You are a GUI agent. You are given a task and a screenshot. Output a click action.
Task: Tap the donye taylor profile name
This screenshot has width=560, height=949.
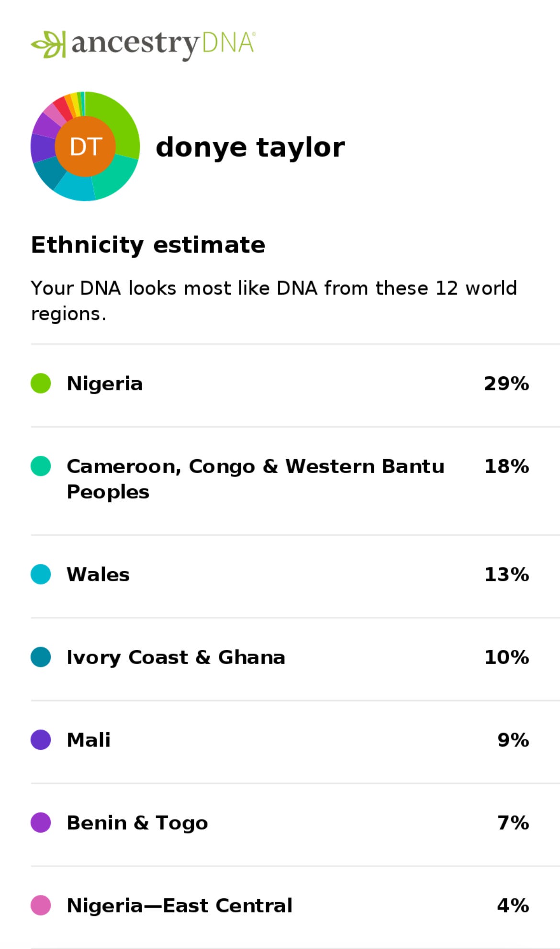[250, 147]
